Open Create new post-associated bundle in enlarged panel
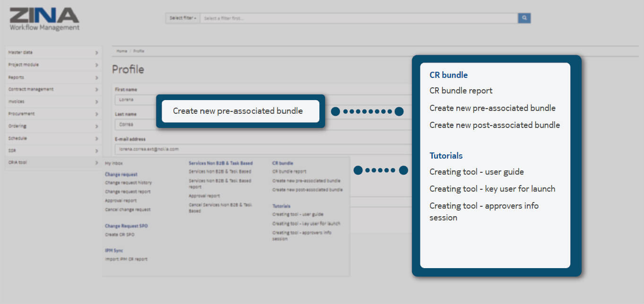644x304 pixels. pos(494,125)
